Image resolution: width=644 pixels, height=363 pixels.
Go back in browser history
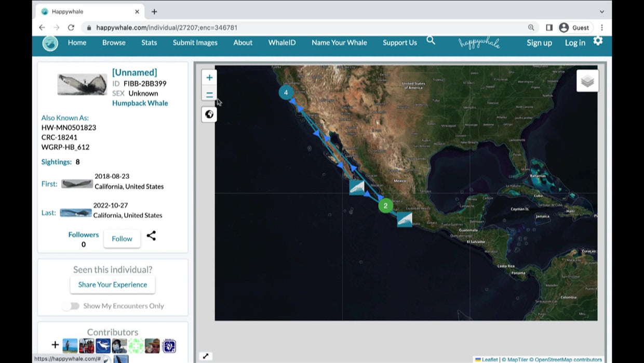tap(42, 28)
